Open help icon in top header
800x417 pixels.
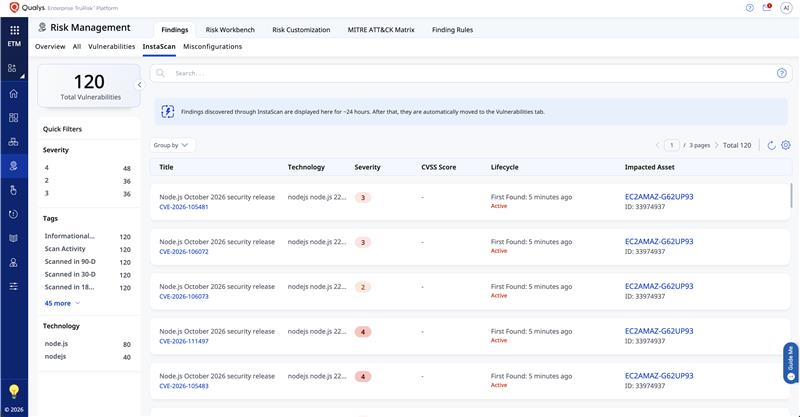click(749, 8)
